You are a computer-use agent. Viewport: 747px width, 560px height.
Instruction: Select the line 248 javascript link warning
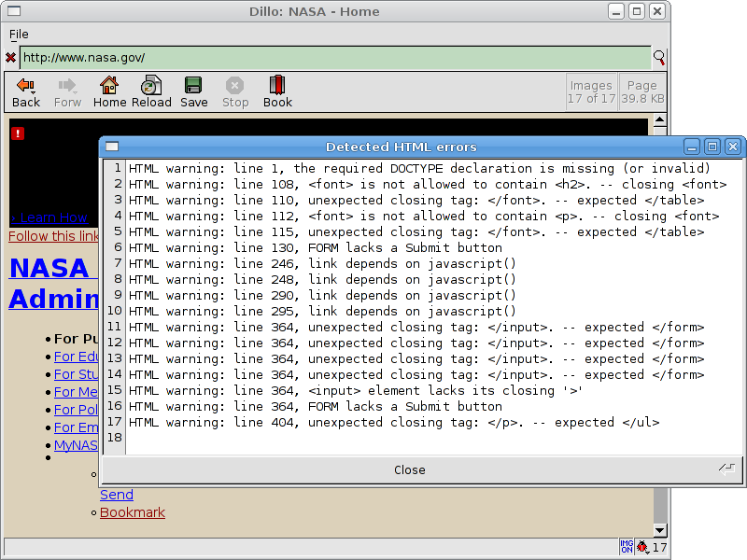322,279
